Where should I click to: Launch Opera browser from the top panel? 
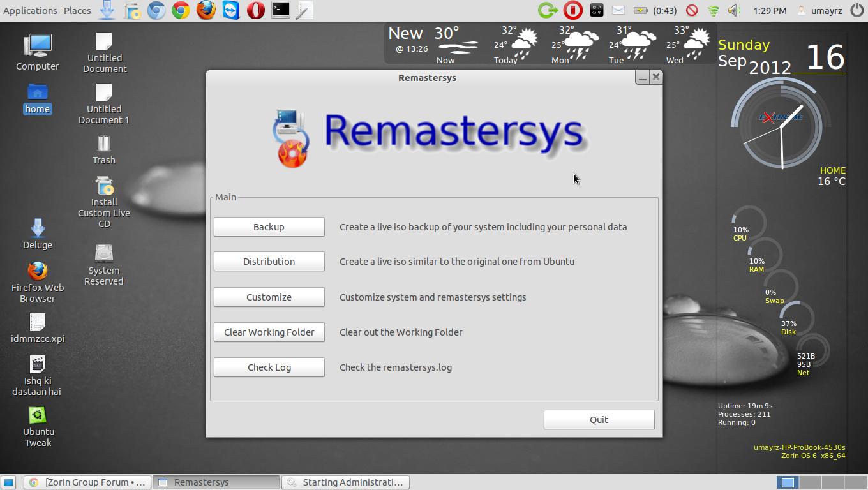pos(256,10)
